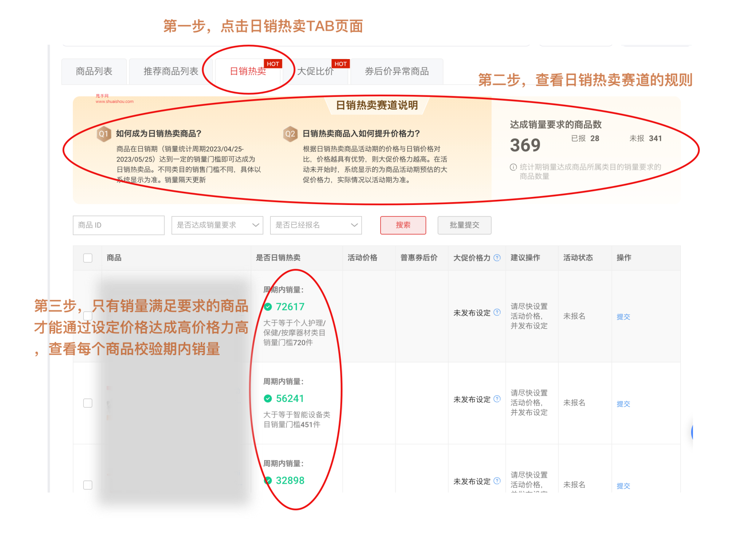The image size is (756, 547).
Task: Click the Q2 hexagon icon in the rules panel
Action: point(290,134)
